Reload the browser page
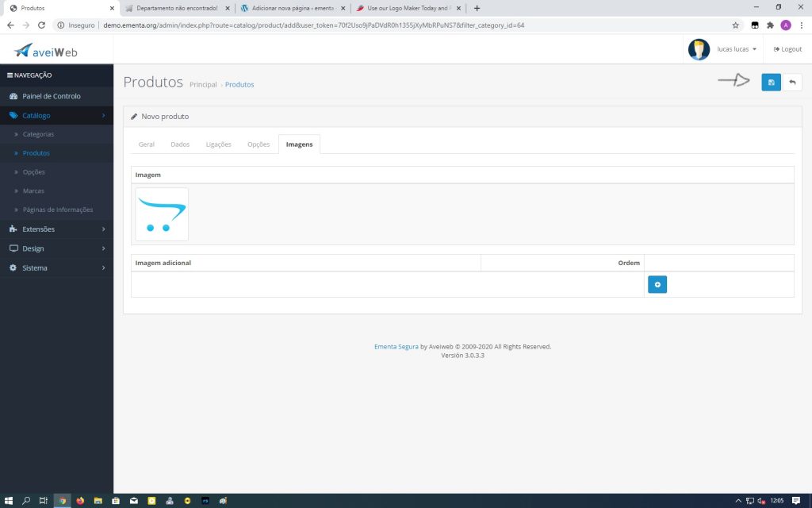The height and width of the screenshot is (508, 812). click(41, 25)
